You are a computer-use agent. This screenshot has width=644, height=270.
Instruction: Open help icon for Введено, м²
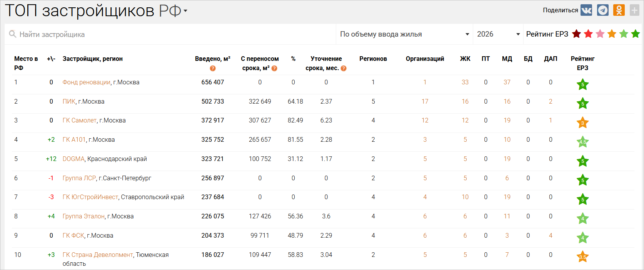click(213, 68)
